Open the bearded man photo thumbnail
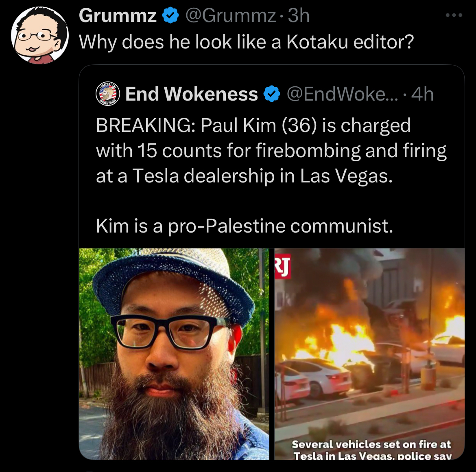476x472 pixels. pos(174,354)
